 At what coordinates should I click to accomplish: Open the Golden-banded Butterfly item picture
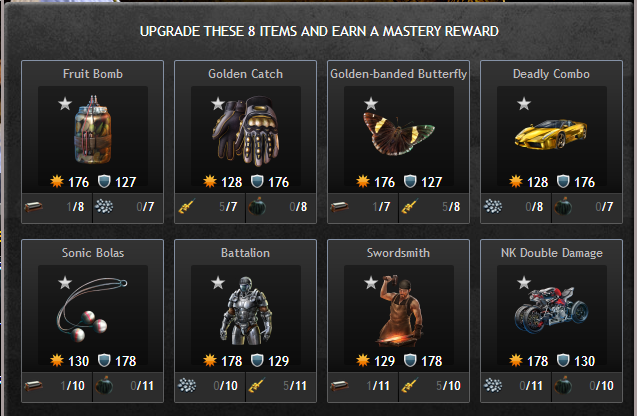pos(399,134)
